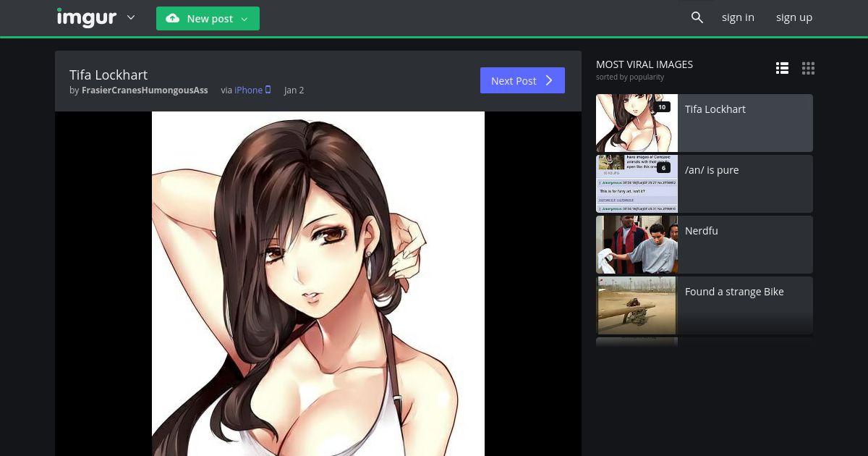Click the 'MOST VIRAL IMAGES' heading
Screen dimensions: 868x456
coord(644,64)
